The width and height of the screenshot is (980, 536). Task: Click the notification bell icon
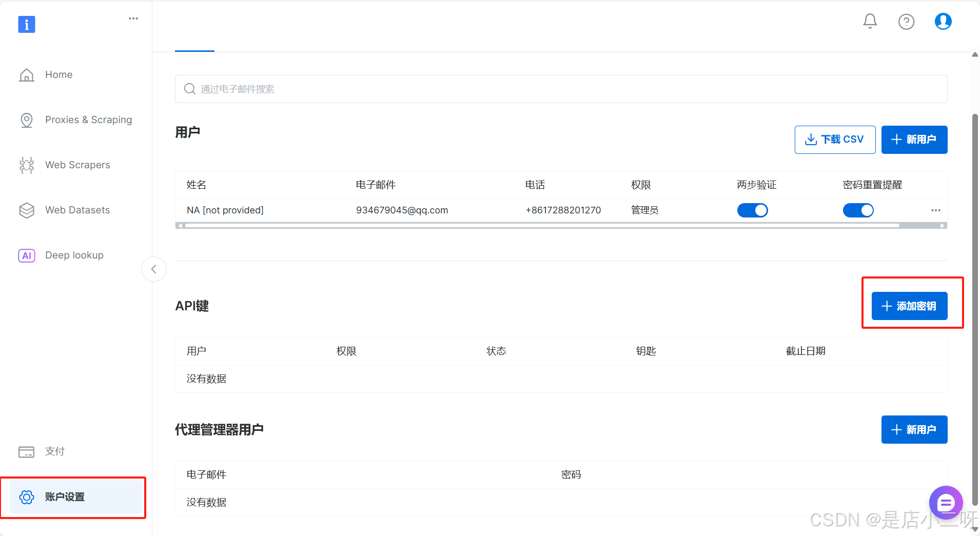[x=870, y=22]
